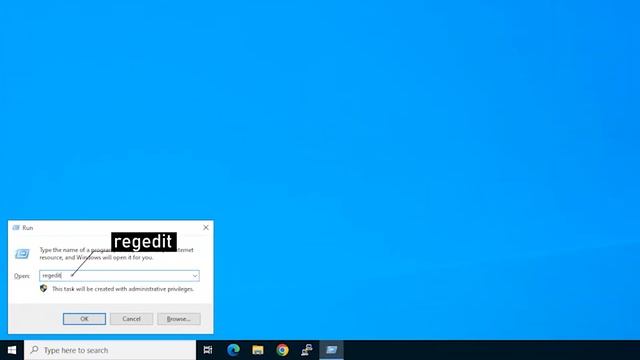Open Task View from the taskbar
Screen dimensions: 640x360
(208, 350)
